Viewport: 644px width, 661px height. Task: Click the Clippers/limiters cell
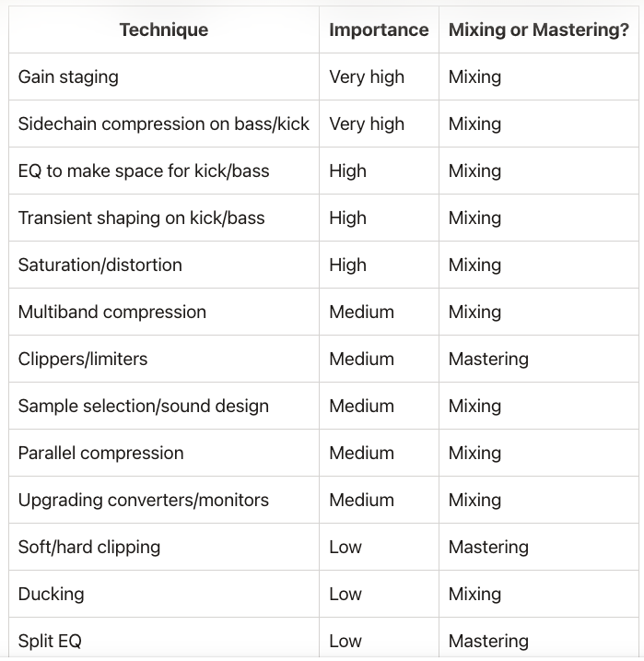pyautogui.click(x=164, y=359)
